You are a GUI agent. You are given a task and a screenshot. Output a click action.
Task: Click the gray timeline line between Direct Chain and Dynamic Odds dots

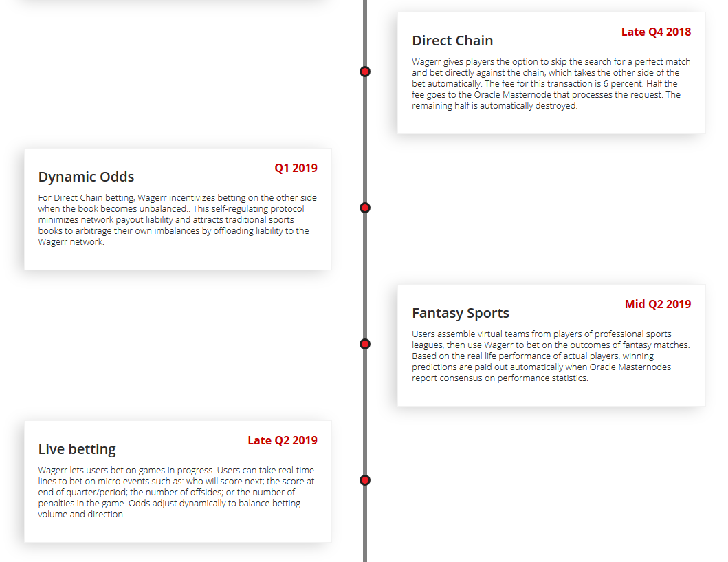(x=365, y=140)
